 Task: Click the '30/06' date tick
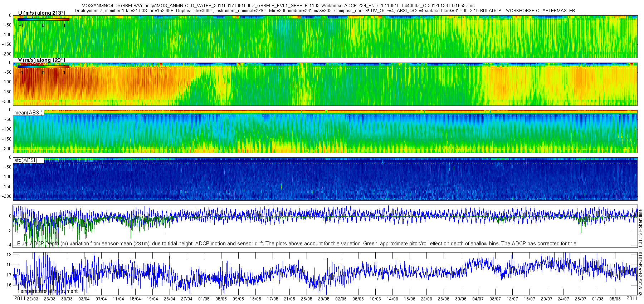pos(461,299)
